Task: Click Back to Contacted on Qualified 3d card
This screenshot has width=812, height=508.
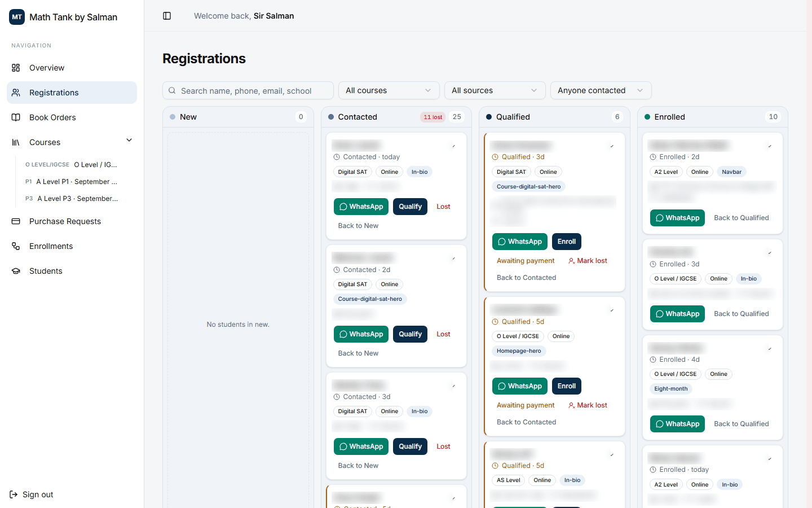Action: click(526, 278)
